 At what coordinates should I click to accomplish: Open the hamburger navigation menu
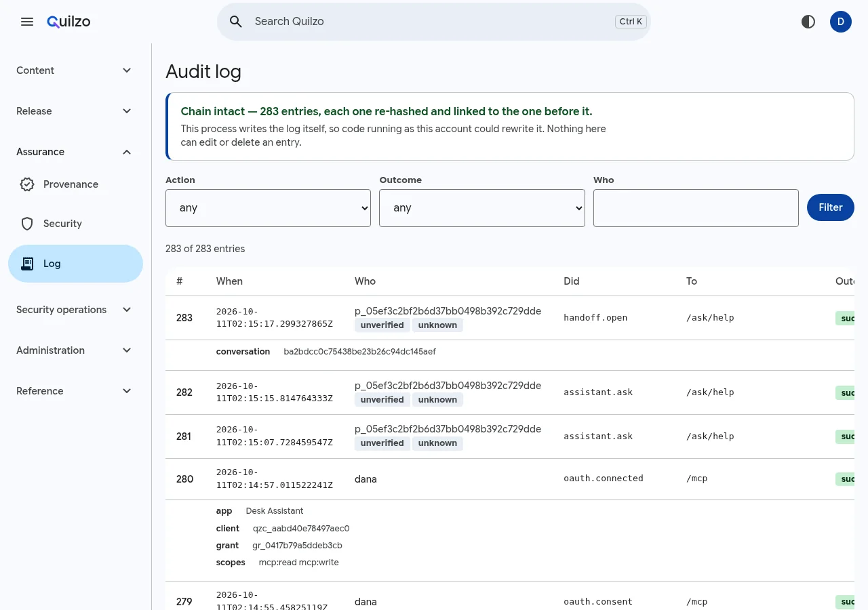(x=27, y=22)
